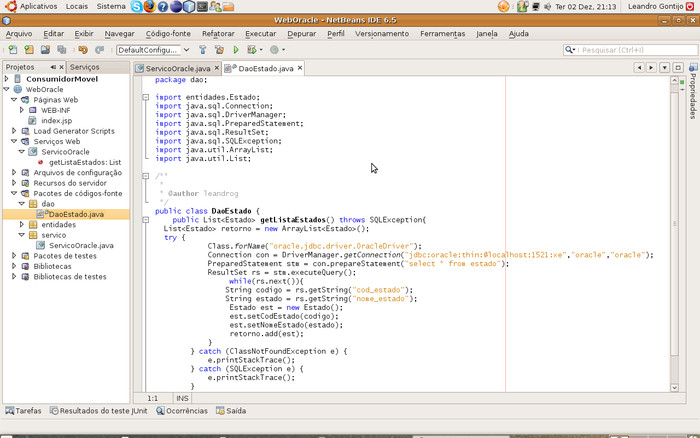Select index.jsp in the project tree

click(57, 121)
